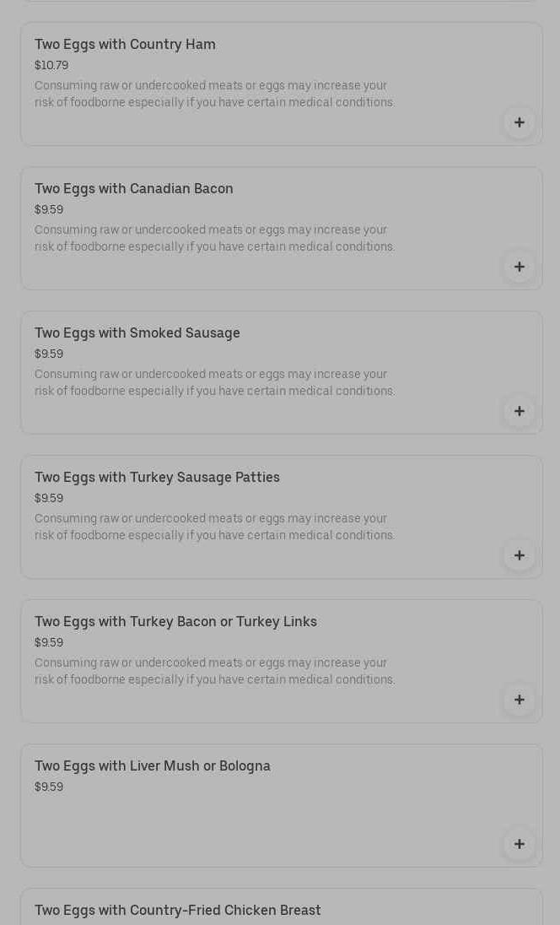
Task: Add Two Eggs with Liver Mush or Bologna
Action: click(519, 845)
